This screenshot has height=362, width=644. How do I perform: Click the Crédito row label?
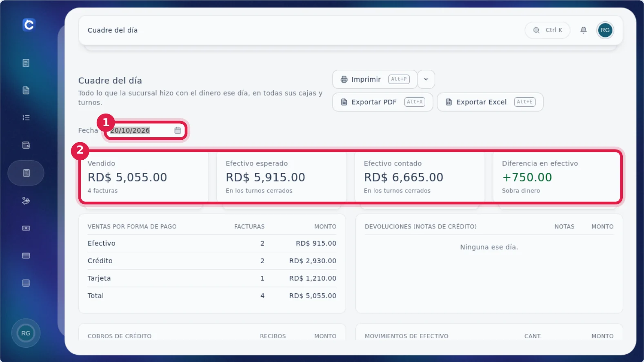tap(100, 261)
